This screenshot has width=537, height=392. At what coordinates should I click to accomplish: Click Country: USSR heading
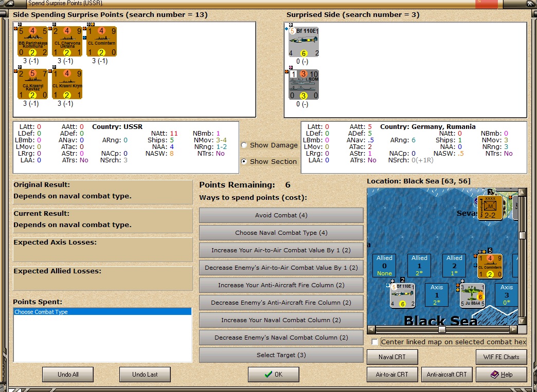pos(117,126)
